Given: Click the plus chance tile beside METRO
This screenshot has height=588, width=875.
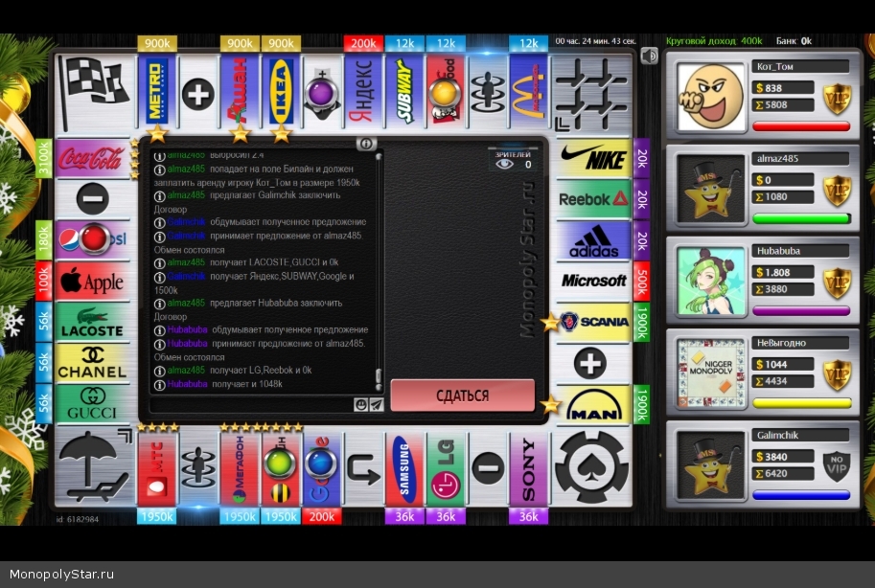Looking at the screenshot, I should tap(198, 92).
